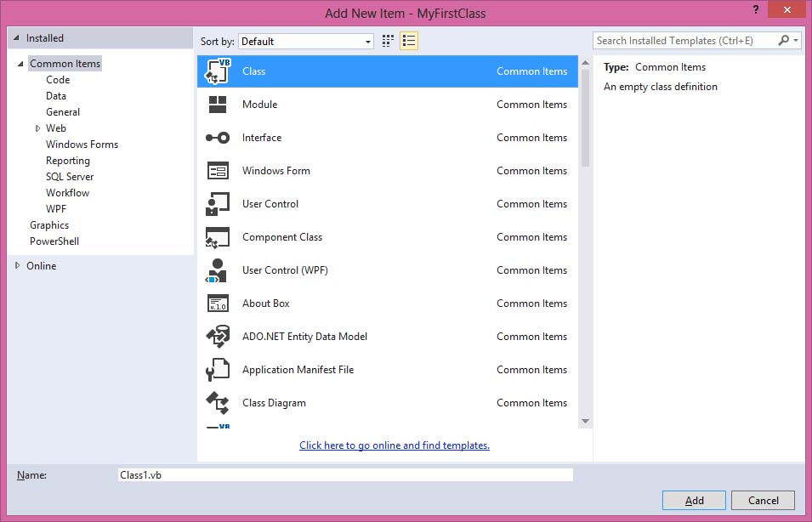Click the Add button
812x522 pixels.
(694, 500)
